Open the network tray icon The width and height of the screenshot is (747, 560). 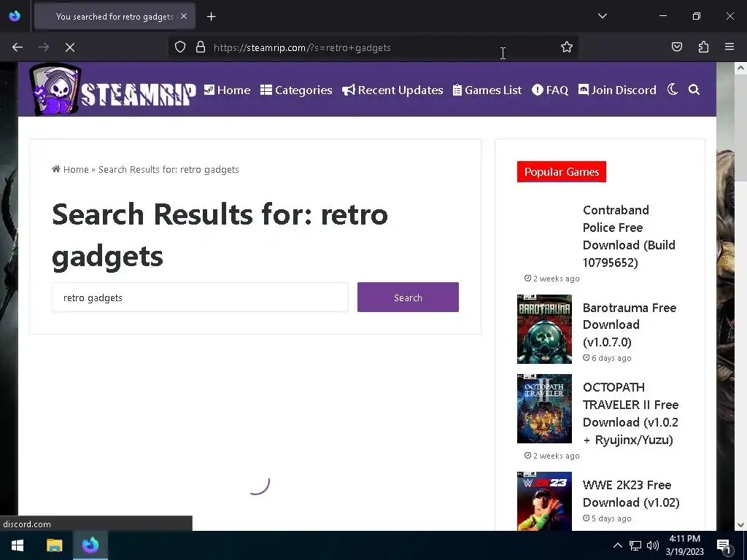[x=635, y=545]
